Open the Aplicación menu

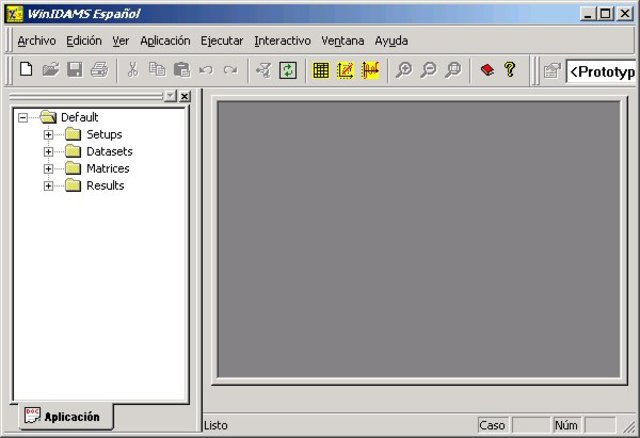click(165, 41)
